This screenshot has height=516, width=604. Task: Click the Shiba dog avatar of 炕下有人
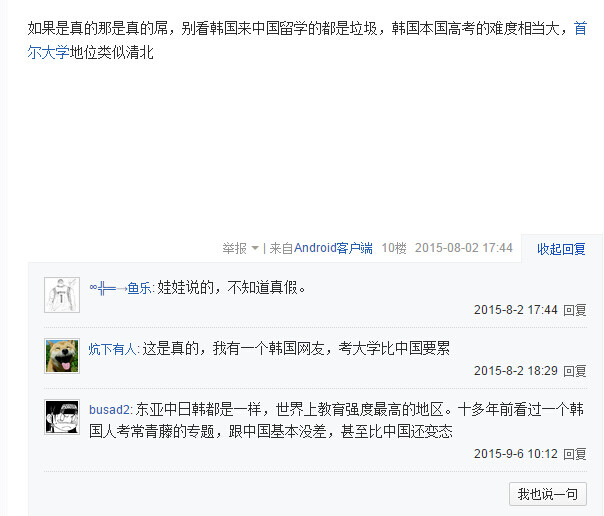(x=62, y=356)
